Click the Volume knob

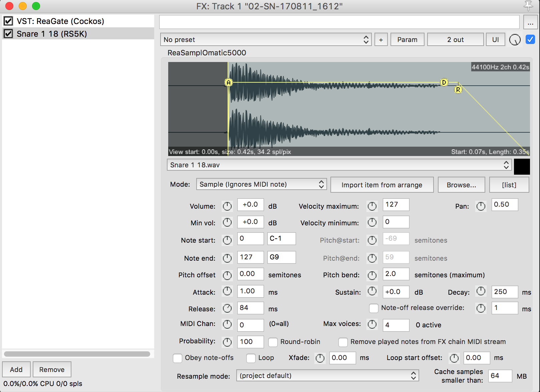click(227, 206)
